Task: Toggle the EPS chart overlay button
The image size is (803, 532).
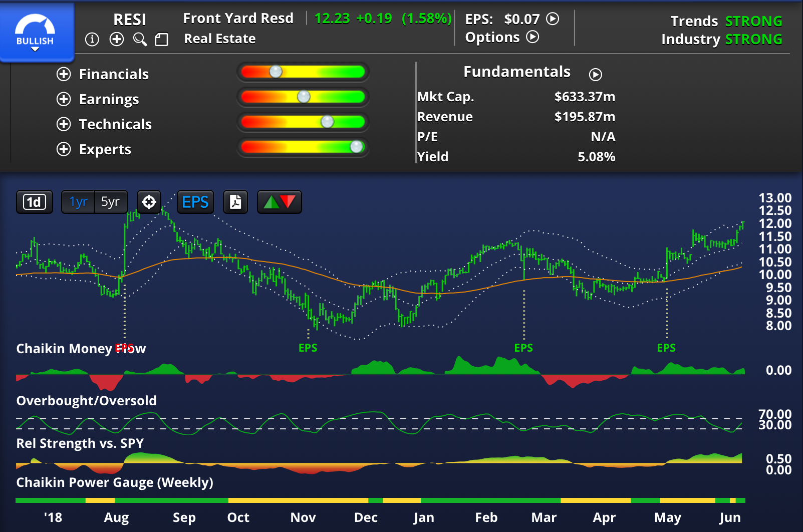Action: coord(195,202)
